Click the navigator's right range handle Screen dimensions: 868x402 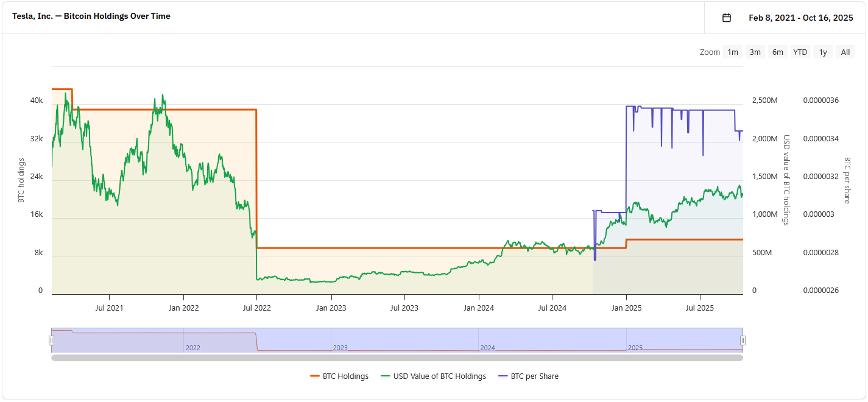743,340
